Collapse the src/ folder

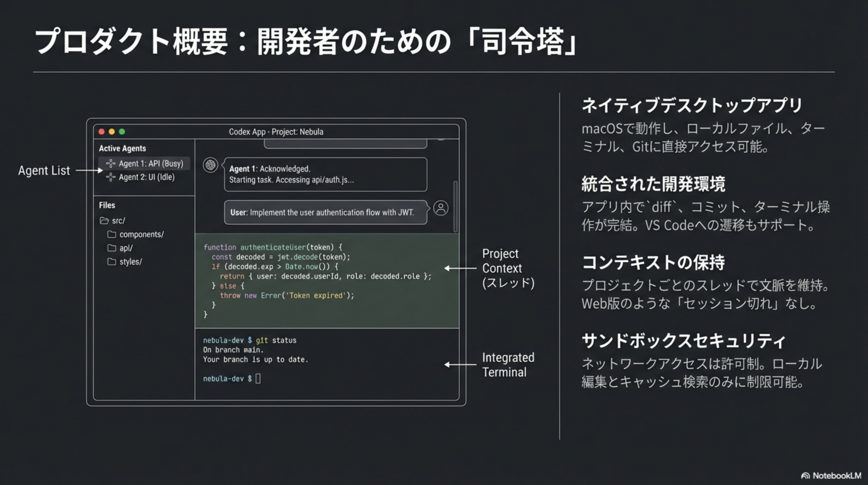[x=118, y=221]
